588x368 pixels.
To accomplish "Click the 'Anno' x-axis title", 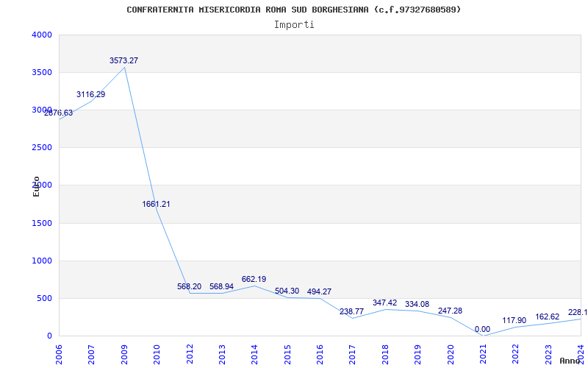I will 569,361.
